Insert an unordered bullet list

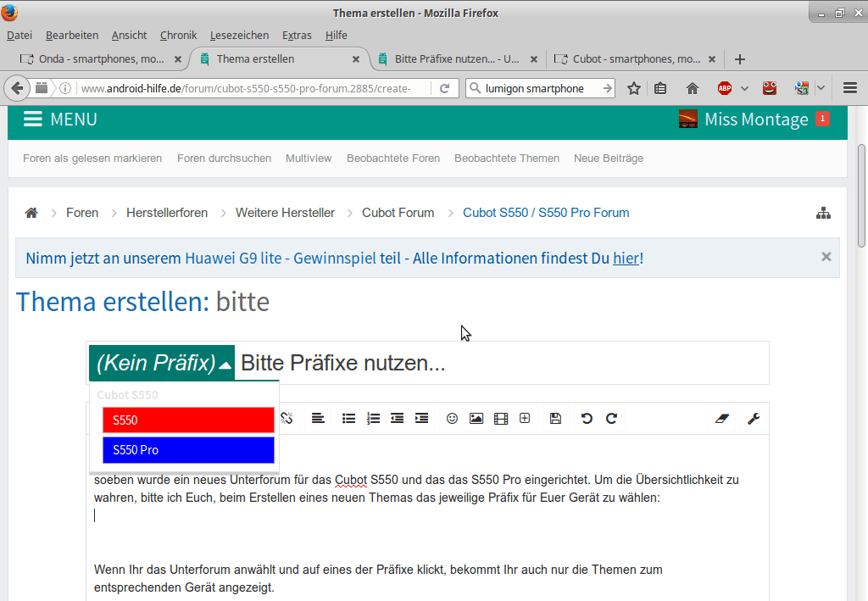coord(348,418)
